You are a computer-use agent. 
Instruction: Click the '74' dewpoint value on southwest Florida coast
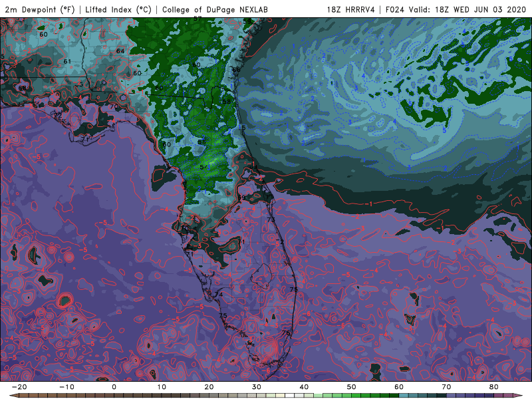(x=219, y=295)
